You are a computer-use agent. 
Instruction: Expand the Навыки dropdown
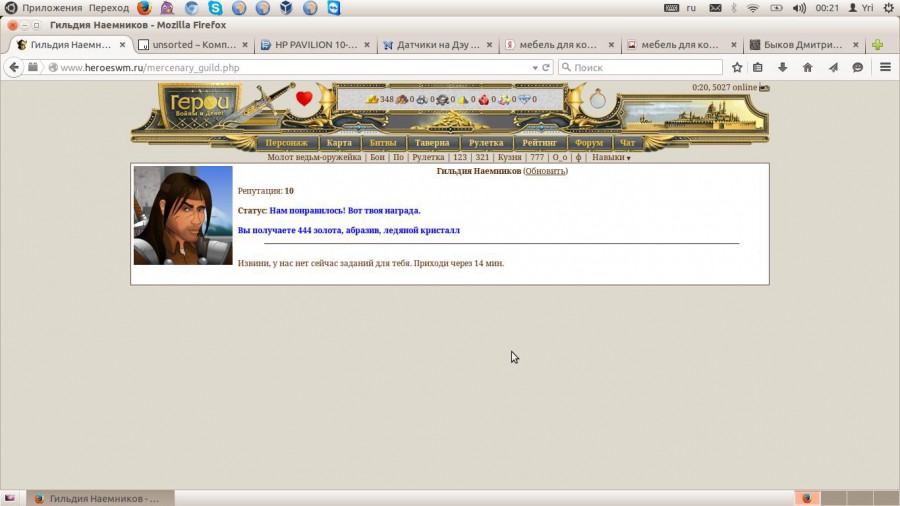click(x=611, y=157)
